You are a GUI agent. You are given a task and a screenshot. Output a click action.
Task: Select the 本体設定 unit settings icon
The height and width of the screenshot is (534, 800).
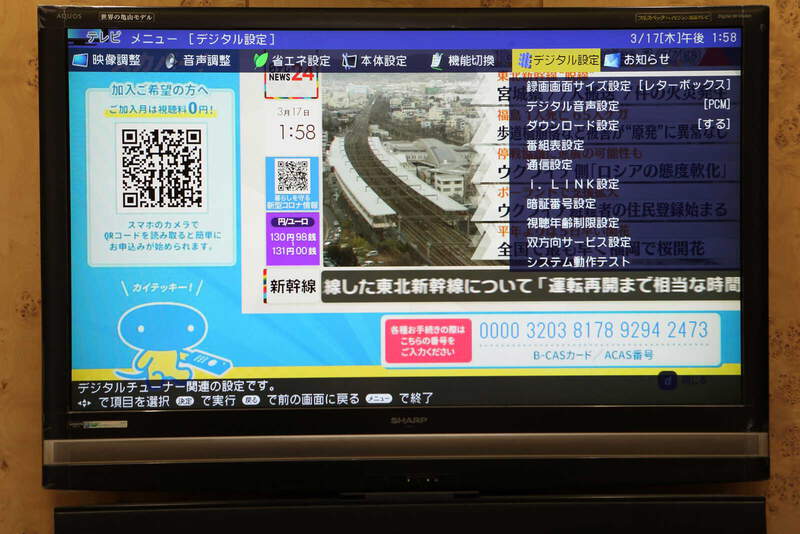tap(349, 61)
